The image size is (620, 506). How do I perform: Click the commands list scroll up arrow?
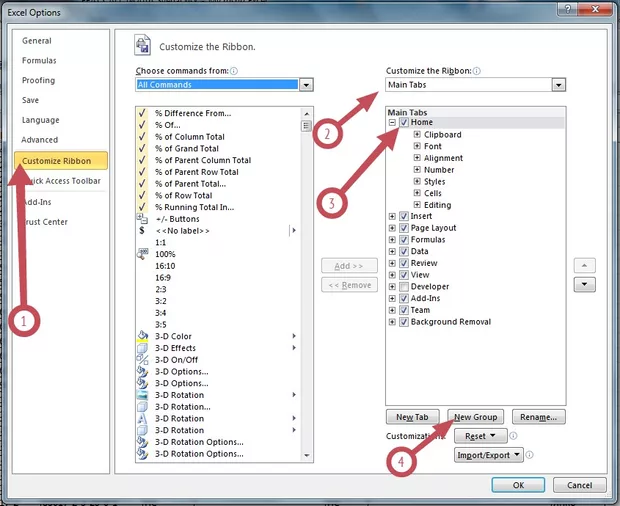(307, 113)
